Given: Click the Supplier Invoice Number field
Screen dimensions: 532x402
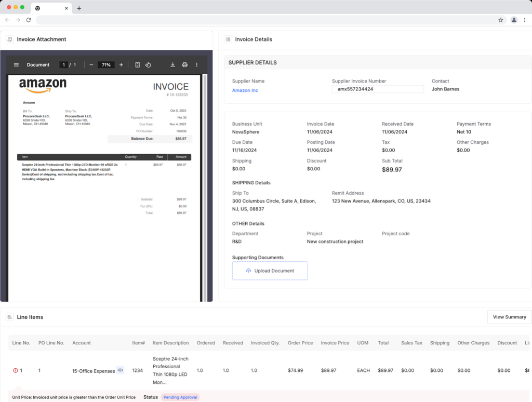Looking at the screenshot, I should point(378,89).
